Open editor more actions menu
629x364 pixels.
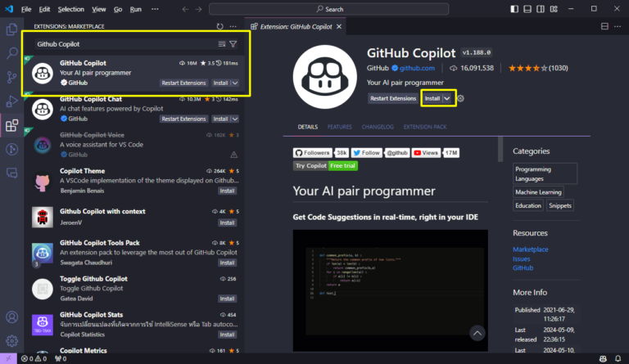618,26
